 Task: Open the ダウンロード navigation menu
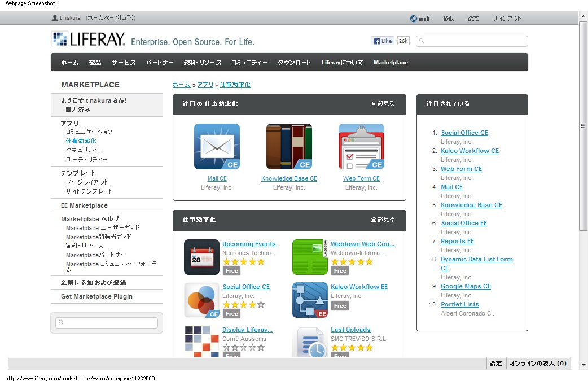(294, 62)
